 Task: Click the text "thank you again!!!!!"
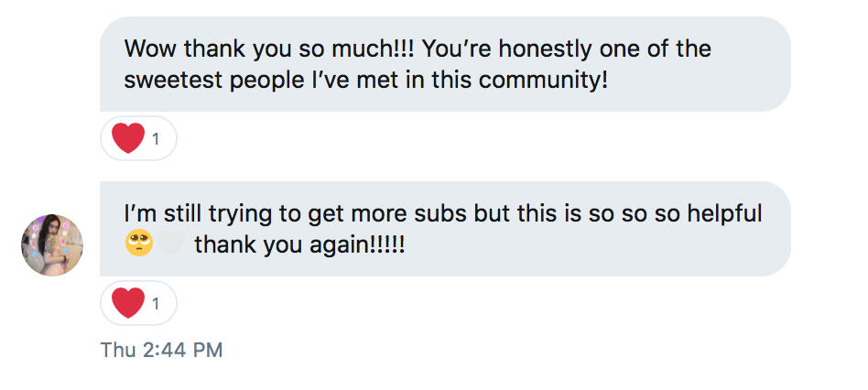pos(299,245)
